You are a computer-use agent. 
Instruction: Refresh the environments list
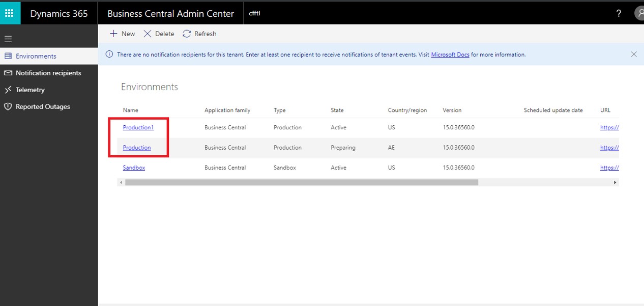tap(199, 34)
